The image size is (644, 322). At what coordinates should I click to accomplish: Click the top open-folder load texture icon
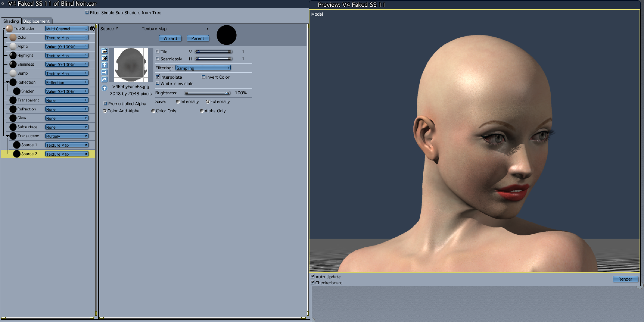click(x=104, y=51)
